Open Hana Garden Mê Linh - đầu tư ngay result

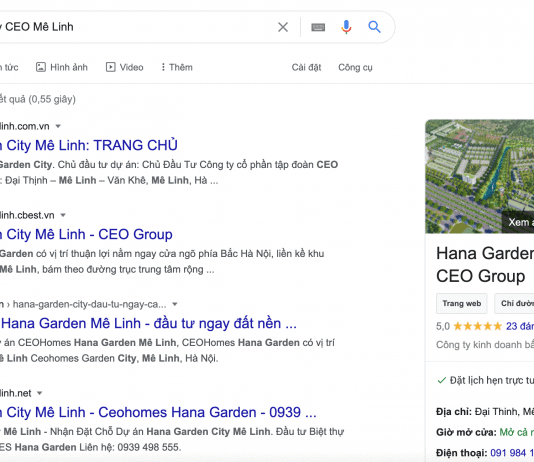(148, 323)
